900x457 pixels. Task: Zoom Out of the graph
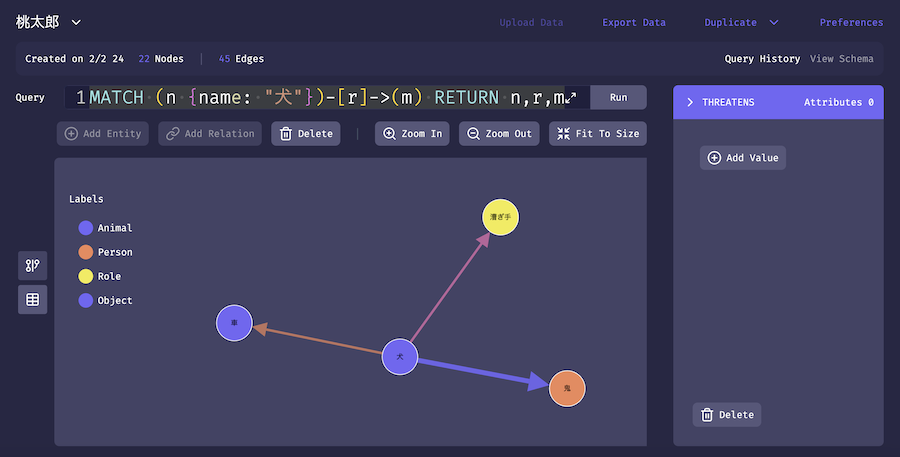point(499,134)
